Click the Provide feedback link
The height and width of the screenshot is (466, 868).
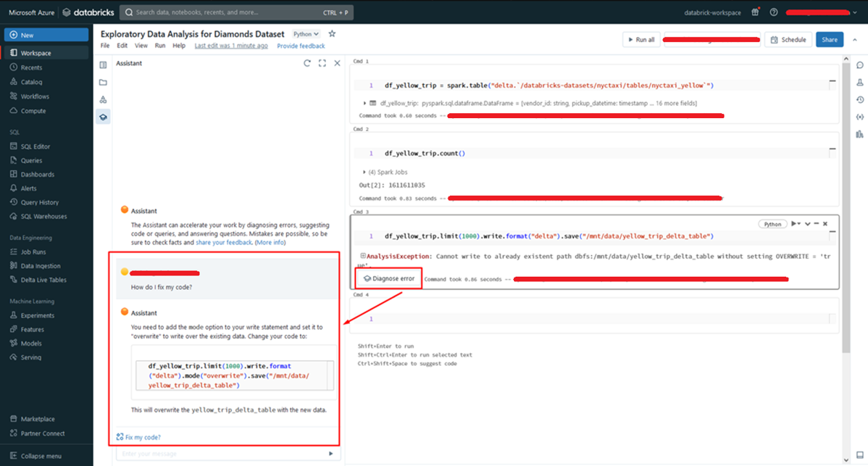301,46
